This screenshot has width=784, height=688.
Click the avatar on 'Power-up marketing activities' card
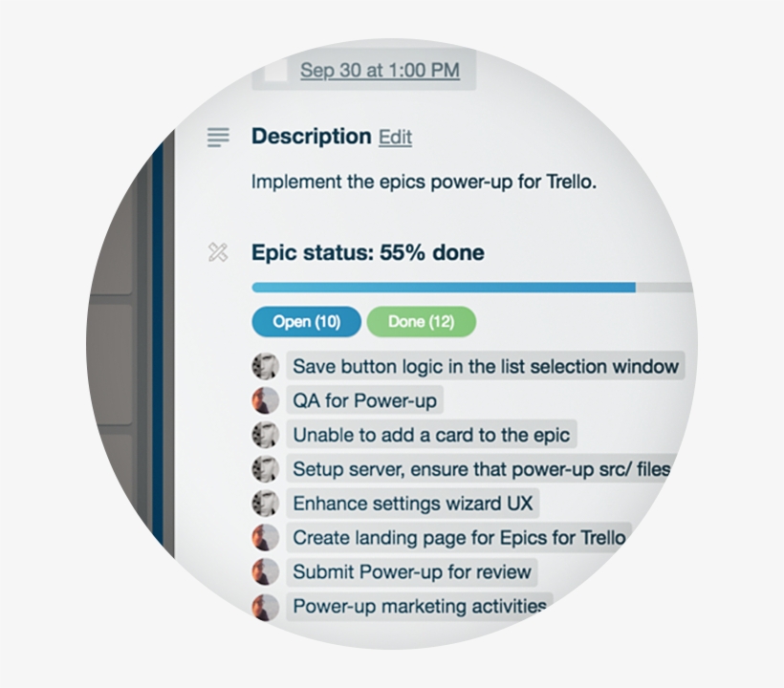(x=265, y=606)
